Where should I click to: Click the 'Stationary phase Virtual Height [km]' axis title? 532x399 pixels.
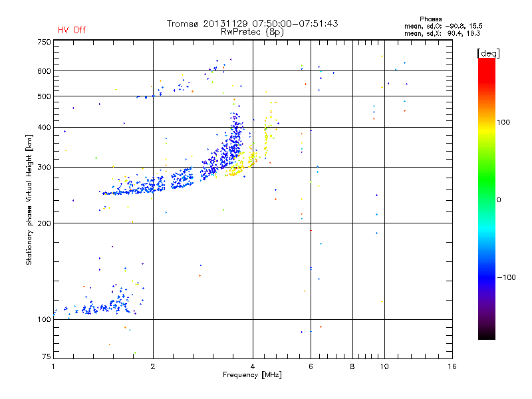29,199
